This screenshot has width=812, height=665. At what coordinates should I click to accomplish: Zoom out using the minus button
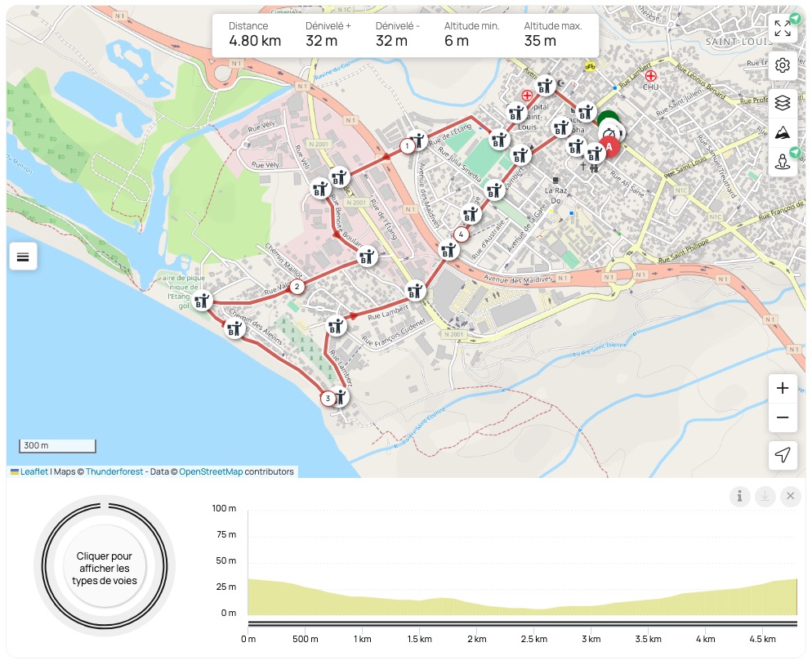(783, 417)
